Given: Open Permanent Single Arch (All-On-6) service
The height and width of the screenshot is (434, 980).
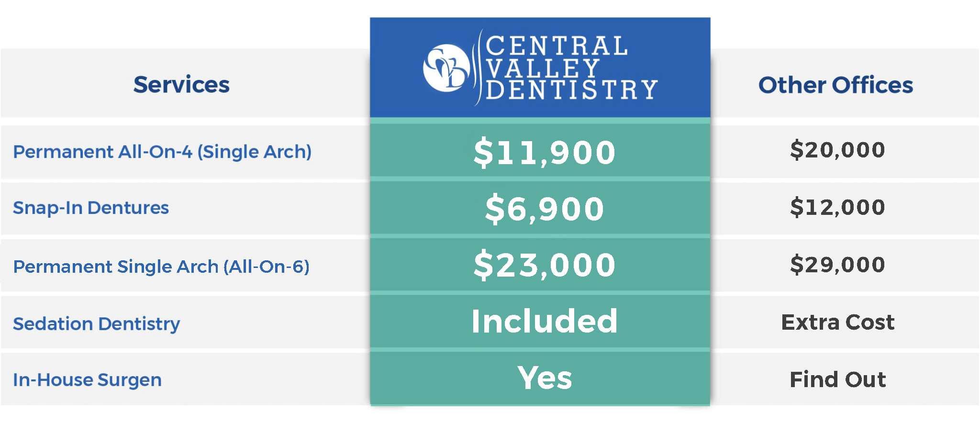Looking at the screenshot, I should pyautogui.click(x=161, y=267).
